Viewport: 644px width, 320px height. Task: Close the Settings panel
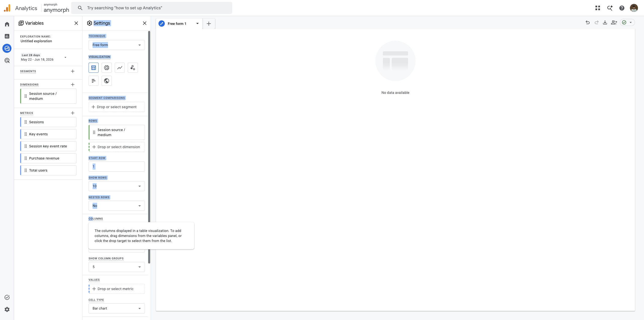145,23
